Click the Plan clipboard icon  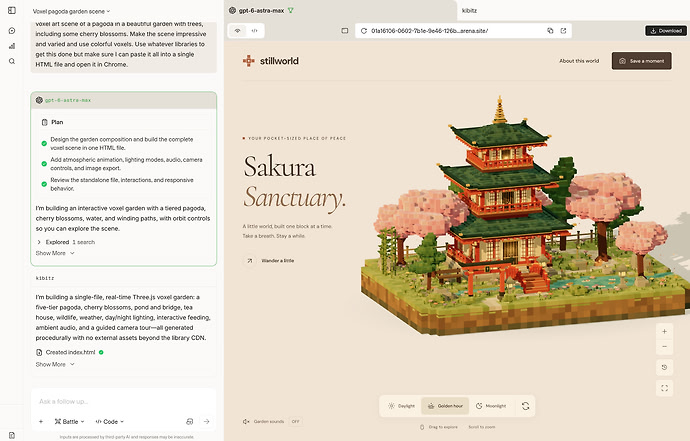[44, 122]
